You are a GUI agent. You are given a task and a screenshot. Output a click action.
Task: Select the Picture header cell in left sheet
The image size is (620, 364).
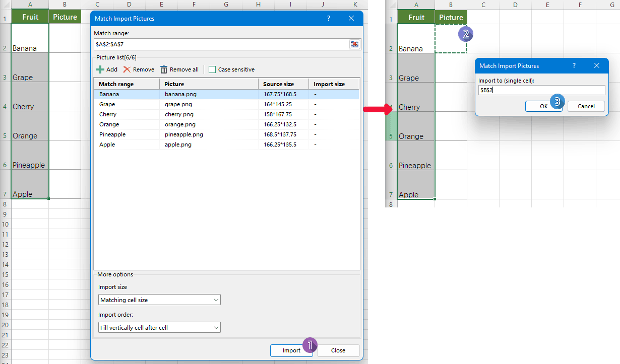coord(65,17)
